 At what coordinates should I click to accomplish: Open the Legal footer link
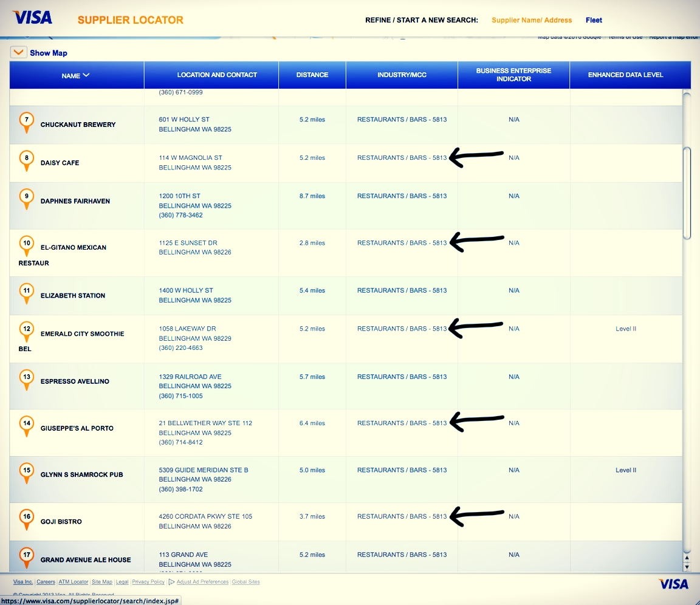click(122, 582)
